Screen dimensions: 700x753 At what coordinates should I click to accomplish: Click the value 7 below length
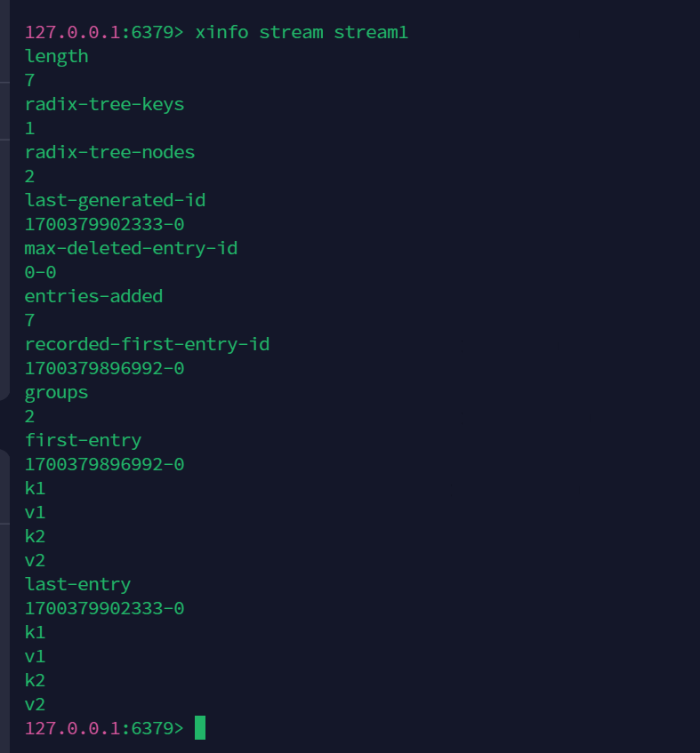tap(29, 80)
